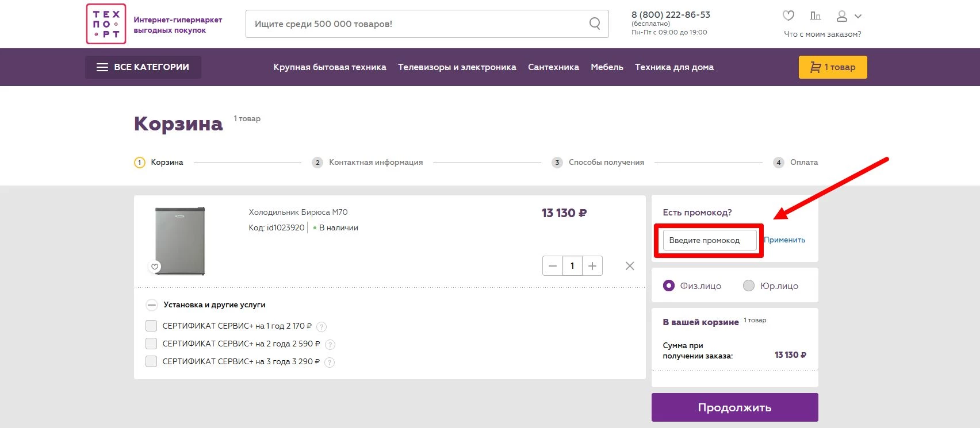The image size is (980, 428).
Task: Open the Техпорт logo home link
Action: 106,24
